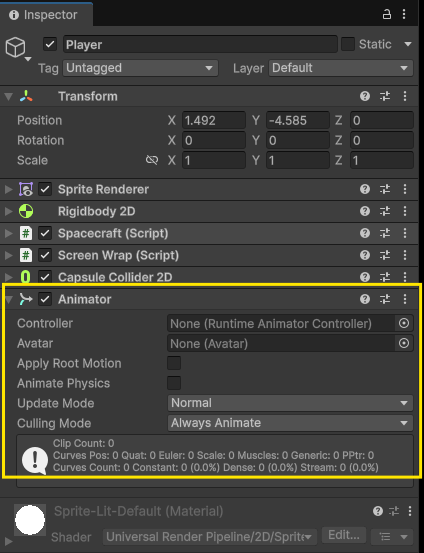Disable the Animator component checkbox
424x553 pixels.
45,299
